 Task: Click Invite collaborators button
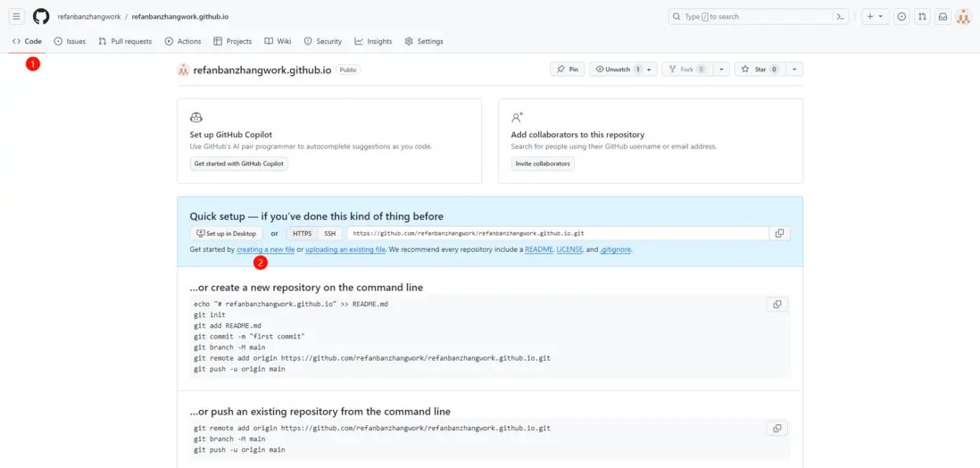[543, 163]
